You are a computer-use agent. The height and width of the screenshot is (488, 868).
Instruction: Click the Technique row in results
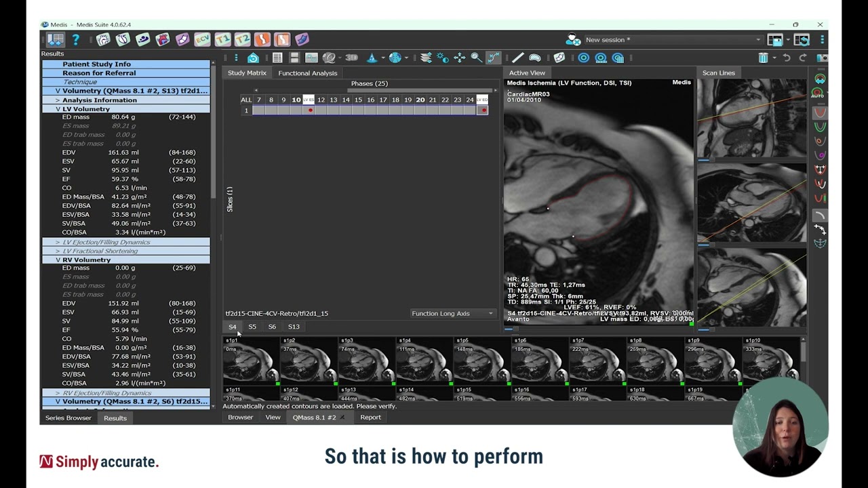(x=126, y=82)
